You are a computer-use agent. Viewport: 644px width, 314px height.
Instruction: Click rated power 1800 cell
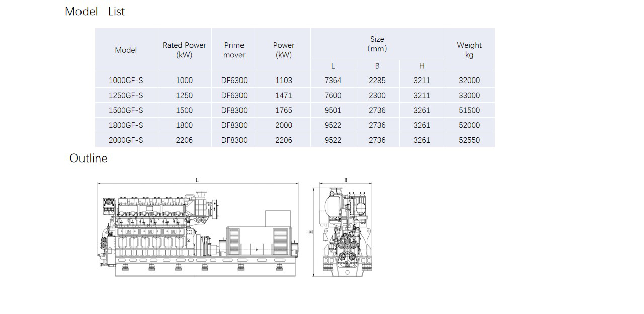tap(184, 125)
